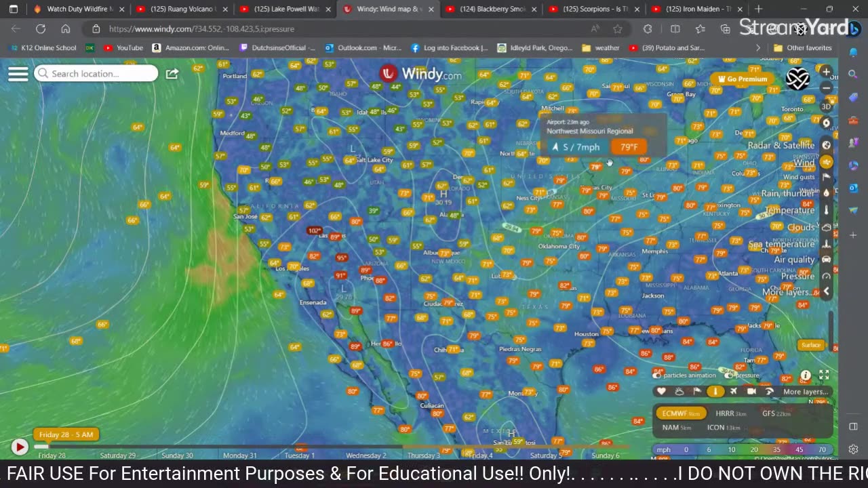Change the mph wind units
868x488 pixels.
point(663,449)
